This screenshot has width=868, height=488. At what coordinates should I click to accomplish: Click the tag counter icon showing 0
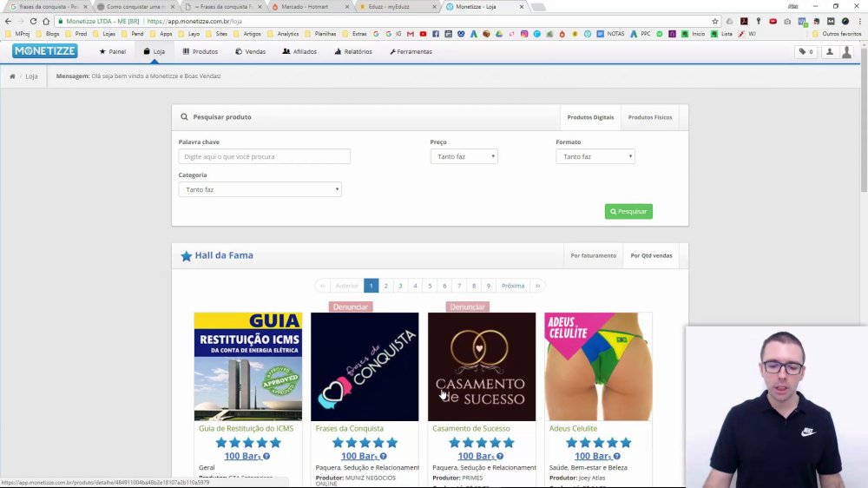click(x=806, y=51)
